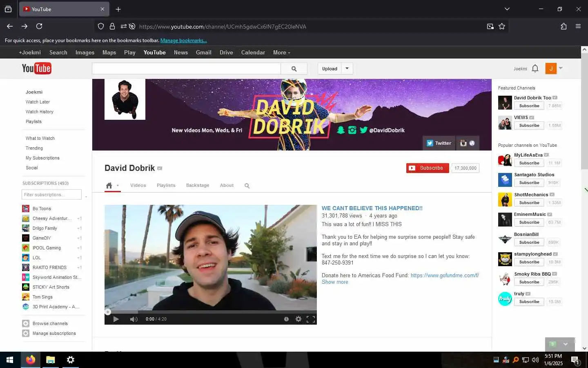This screenshot has width=588, height=368.
Task: Play the featured video
Action: [116, 319]
